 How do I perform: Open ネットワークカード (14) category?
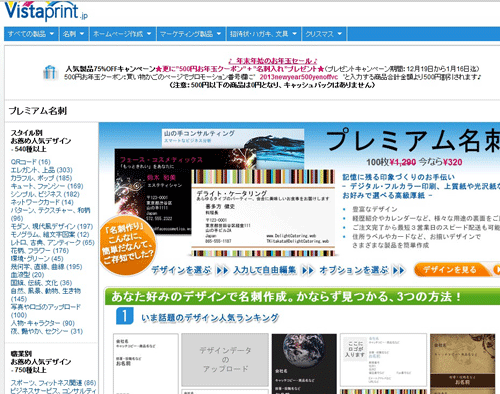pos(42,202)
